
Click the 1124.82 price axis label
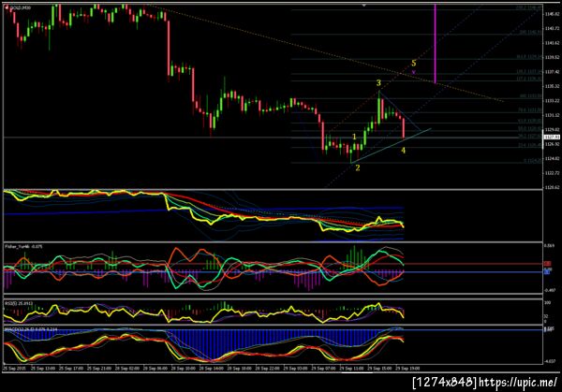553,159
